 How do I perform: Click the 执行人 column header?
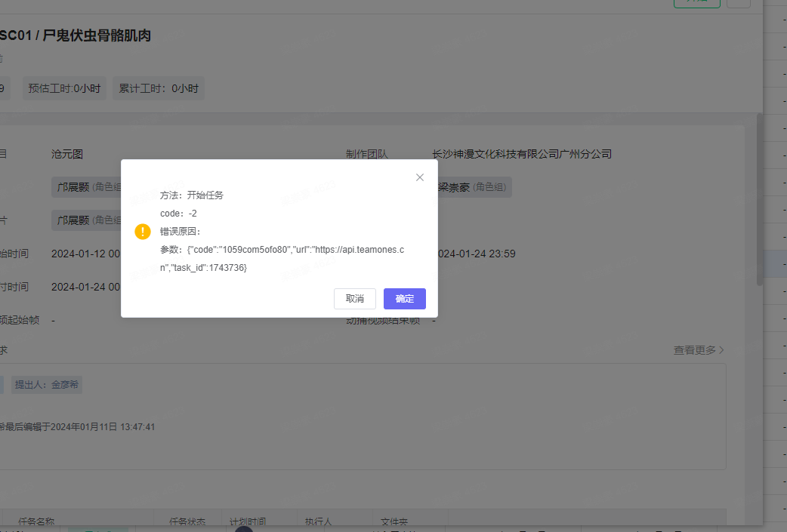click(318, 521)
